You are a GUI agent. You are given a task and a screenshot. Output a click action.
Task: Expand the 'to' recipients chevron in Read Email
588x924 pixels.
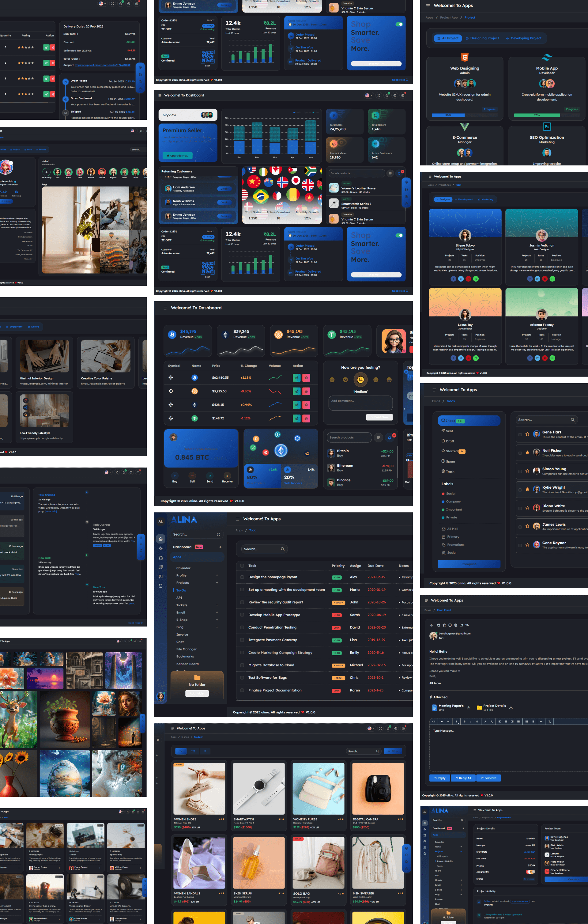[x=443, y=638]
